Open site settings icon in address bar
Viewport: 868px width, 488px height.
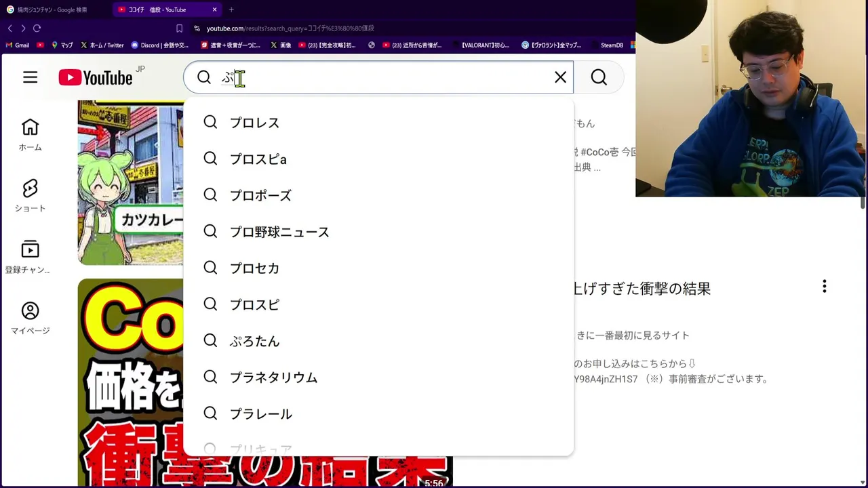click(x=197, y=28)
